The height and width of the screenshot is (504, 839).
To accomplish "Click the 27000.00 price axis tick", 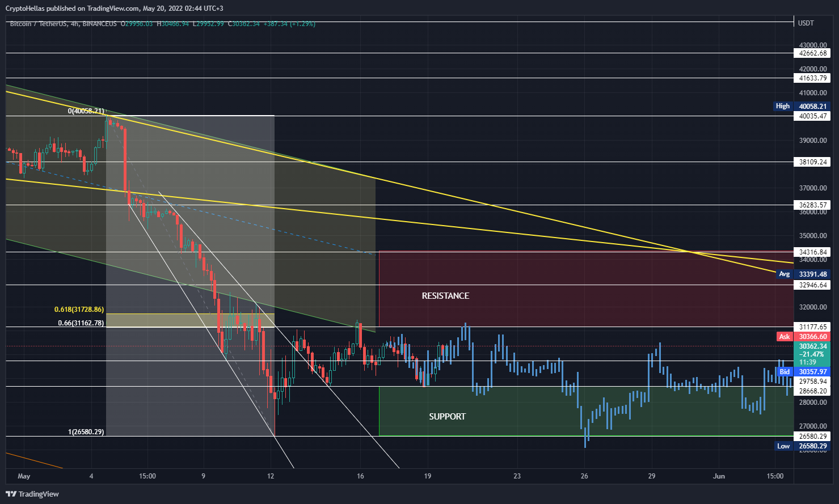I will (x=813, y=426).
